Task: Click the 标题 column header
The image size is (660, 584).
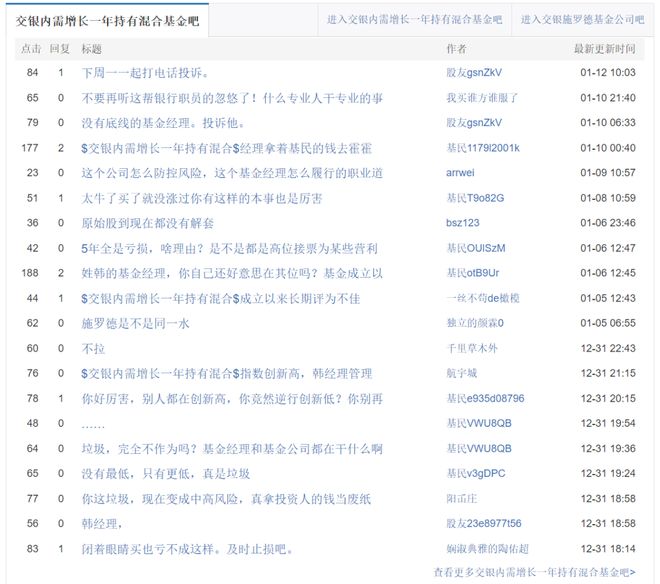Action: (x=91, y=48)
